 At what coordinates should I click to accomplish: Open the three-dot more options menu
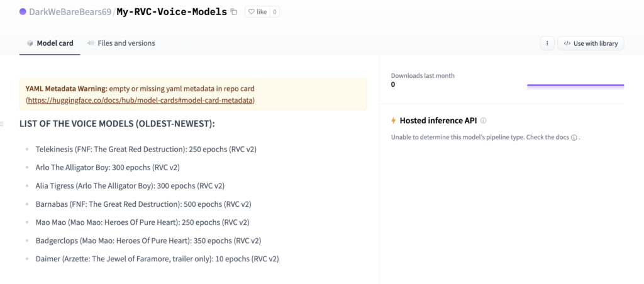[547, 43]
